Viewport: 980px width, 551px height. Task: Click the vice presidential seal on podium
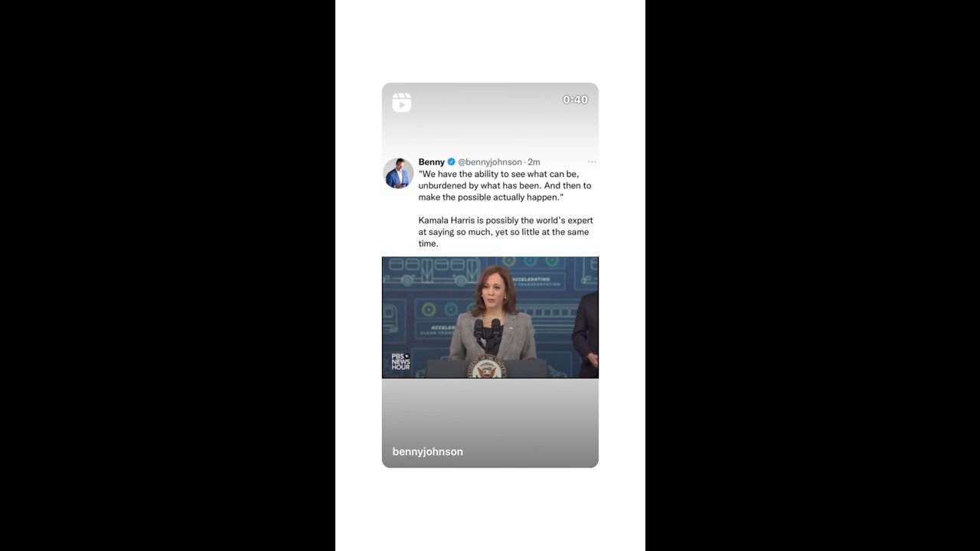[x=487, y=369]
